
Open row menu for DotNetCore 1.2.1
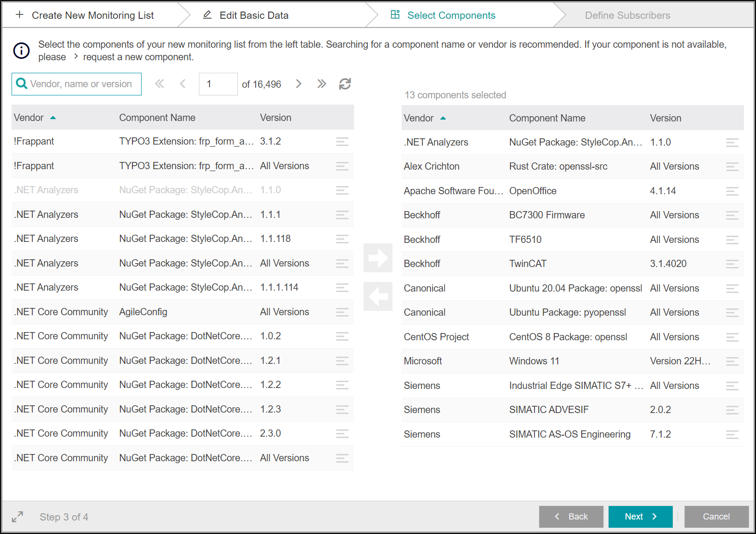click(342, 361)
